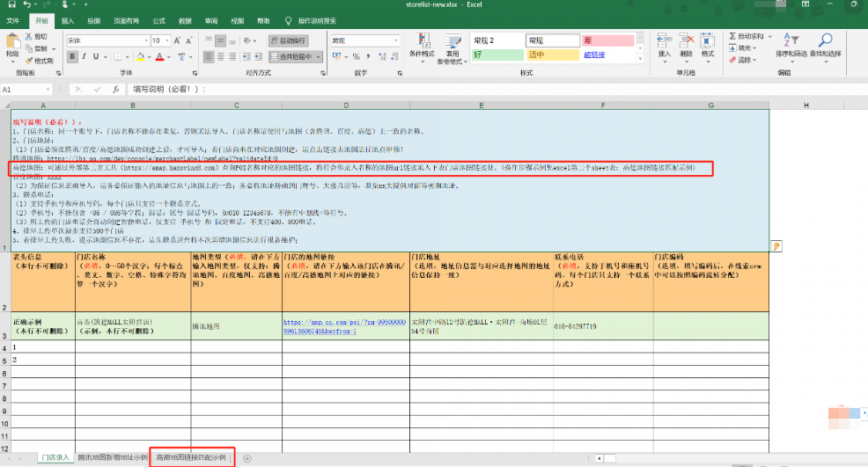Viewport: 868px width, 467px height.
Task: Click the formula bar text 填写说明
Action: click(x=149, y=89)
